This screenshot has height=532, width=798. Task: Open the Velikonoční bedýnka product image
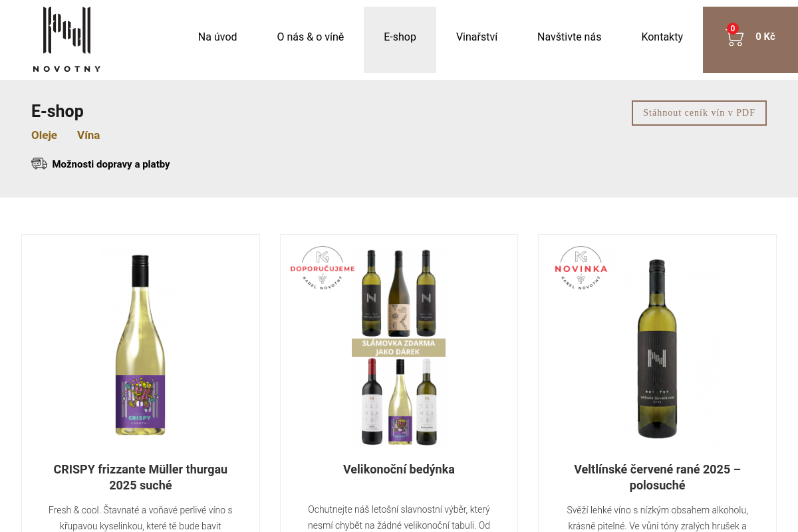[399, 347]
